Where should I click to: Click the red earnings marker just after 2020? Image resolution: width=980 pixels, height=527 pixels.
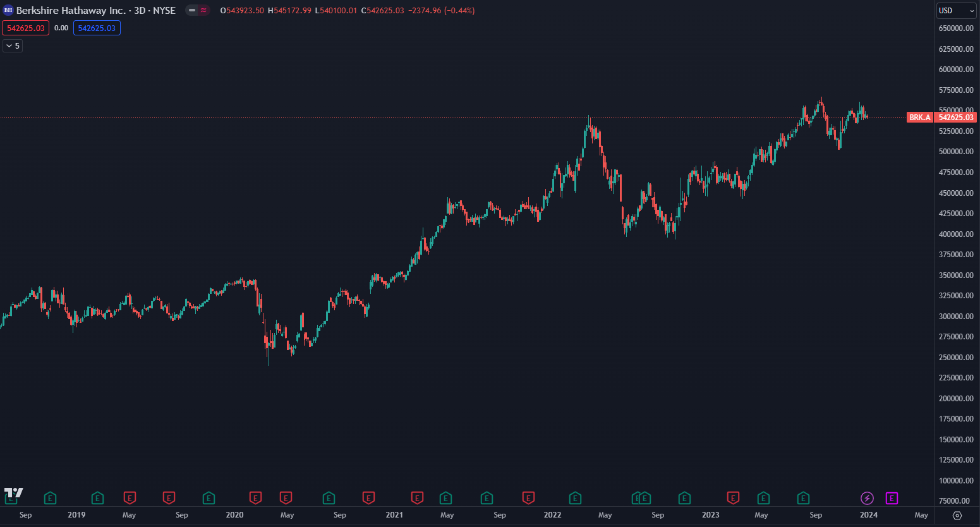(x=255, y=499)
